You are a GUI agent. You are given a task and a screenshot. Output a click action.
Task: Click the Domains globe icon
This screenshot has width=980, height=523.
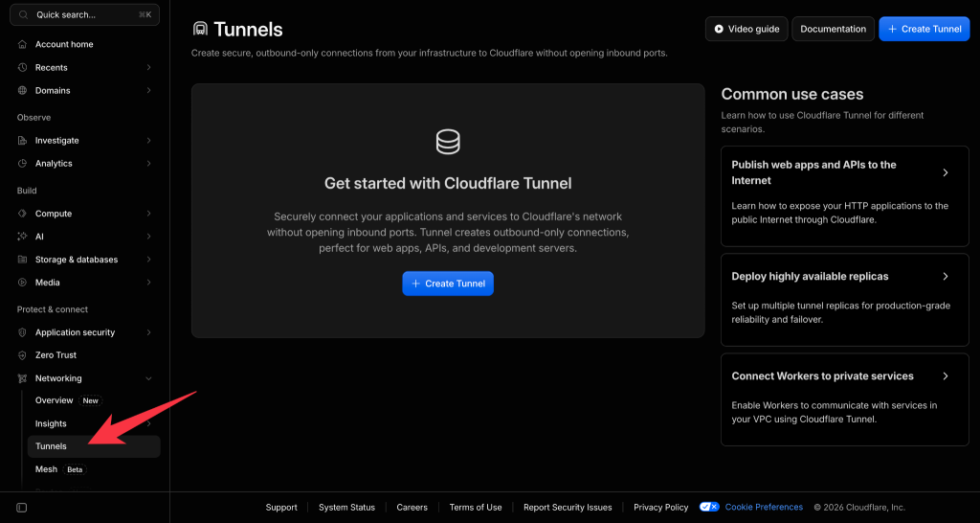click(x=23, y=91)
